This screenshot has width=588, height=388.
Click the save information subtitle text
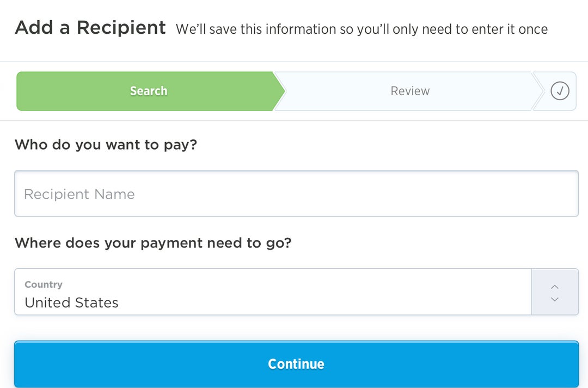[x=361, y=29]
